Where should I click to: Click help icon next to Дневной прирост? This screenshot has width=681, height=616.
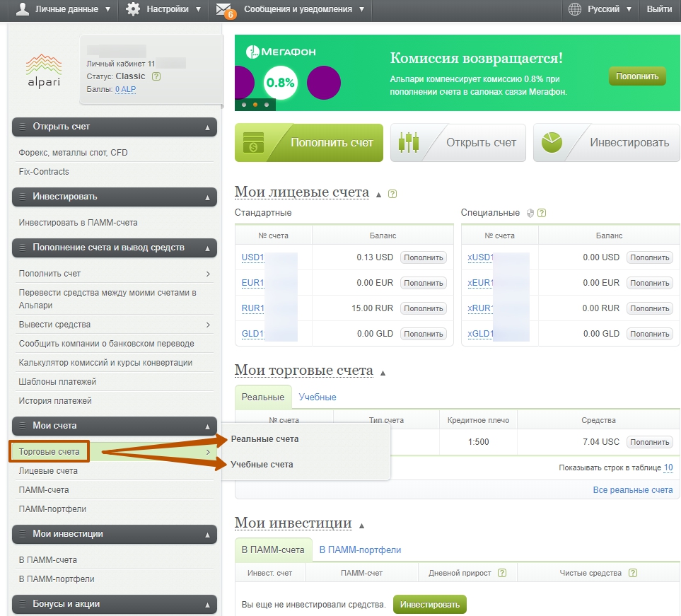[x=502, y=573]
